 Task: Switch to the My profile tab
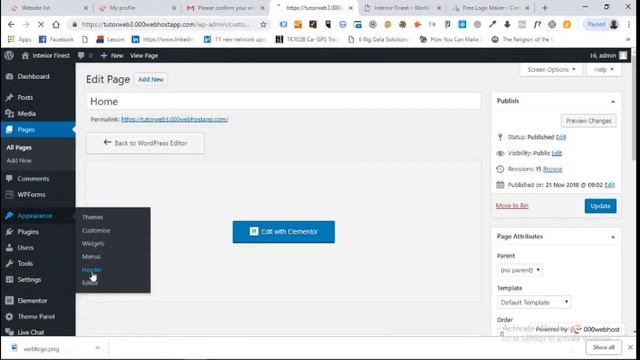pos(138,8)
